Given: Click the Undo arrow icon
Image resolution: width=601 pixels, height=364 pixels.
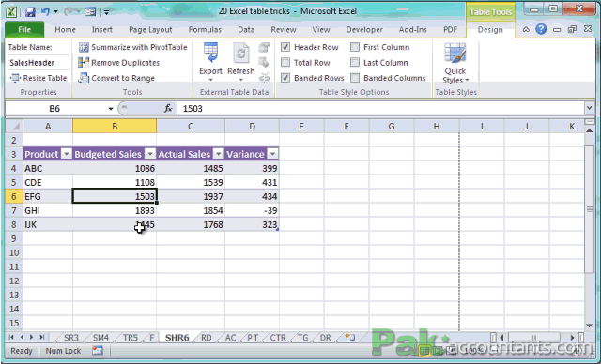Looking at the screenshot, I should (x=45, y=11).
